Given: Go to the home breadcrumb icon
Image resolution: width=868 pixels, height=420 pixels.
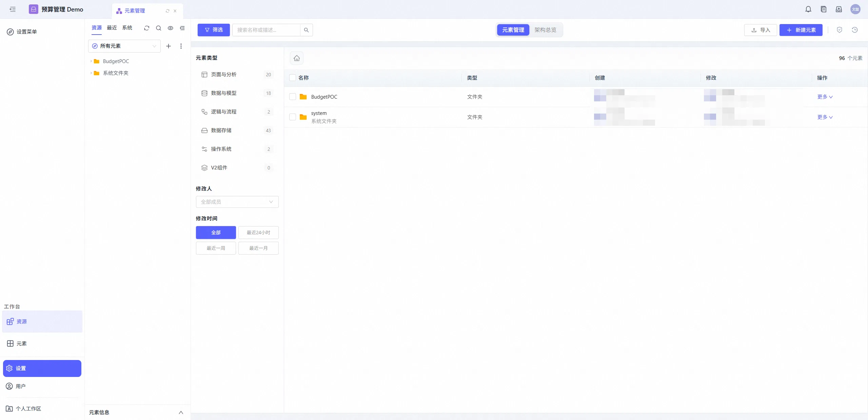Looking at the screenshot, I should [x=297, y=58].
